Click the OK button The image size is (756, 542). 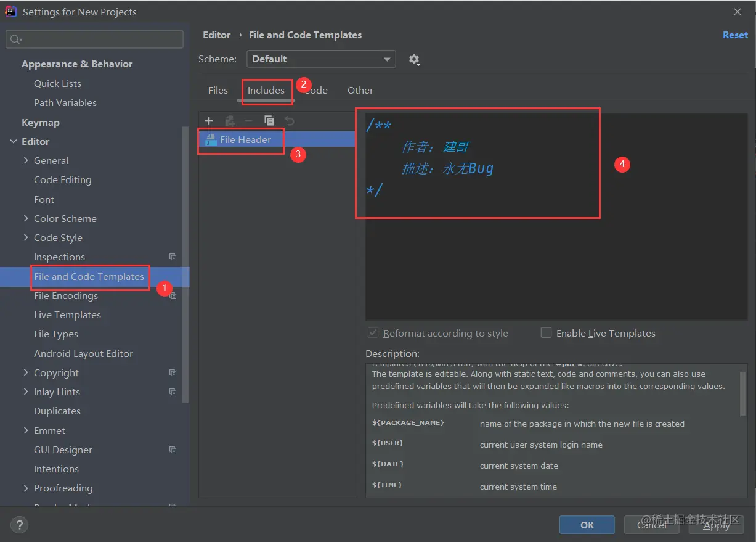587,525
